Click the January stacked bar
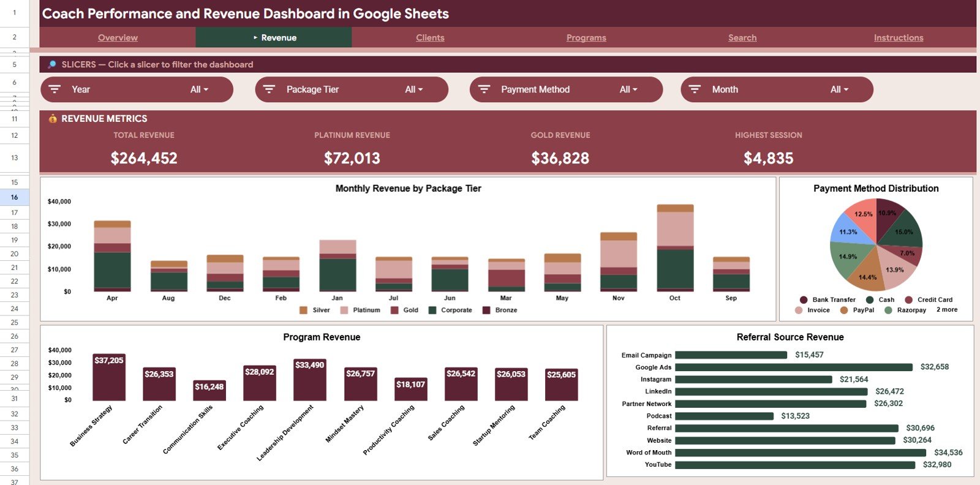The height and width of the screenshot is (485, 980). (337, 266)
